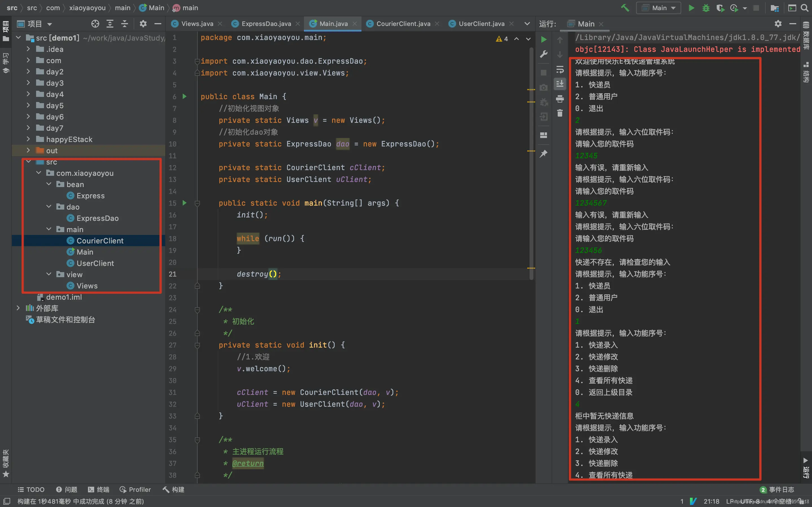
Task: Click the build project hammer icon
Action: pyautogui.click(x=625, y=8)
